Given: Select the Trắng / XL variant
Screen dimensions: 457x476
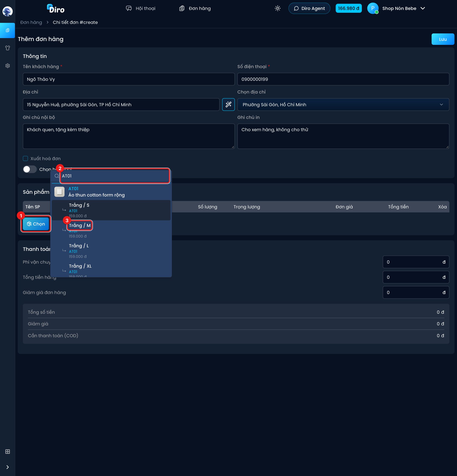Looking at the screenshot, I should 111,270.
